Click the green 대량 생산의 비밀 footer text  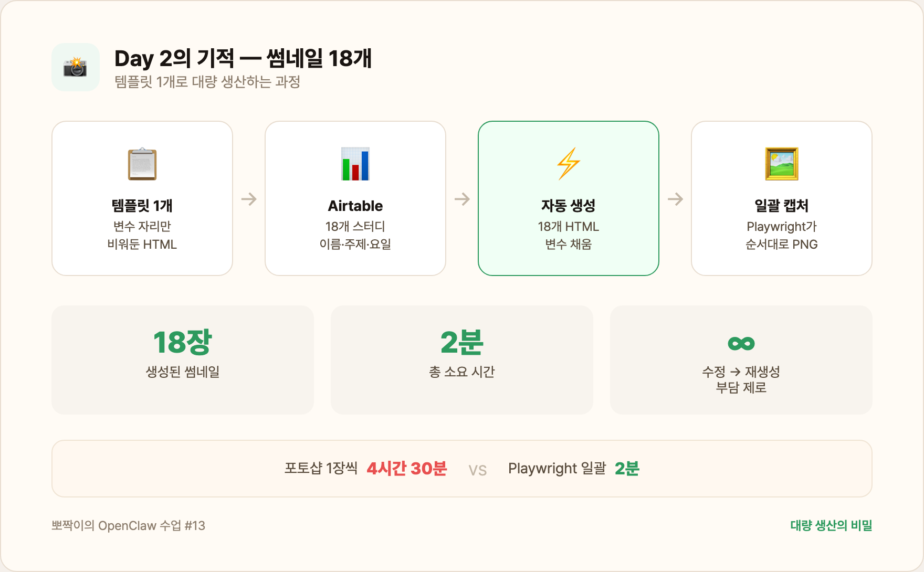click(x=831, y=525)
